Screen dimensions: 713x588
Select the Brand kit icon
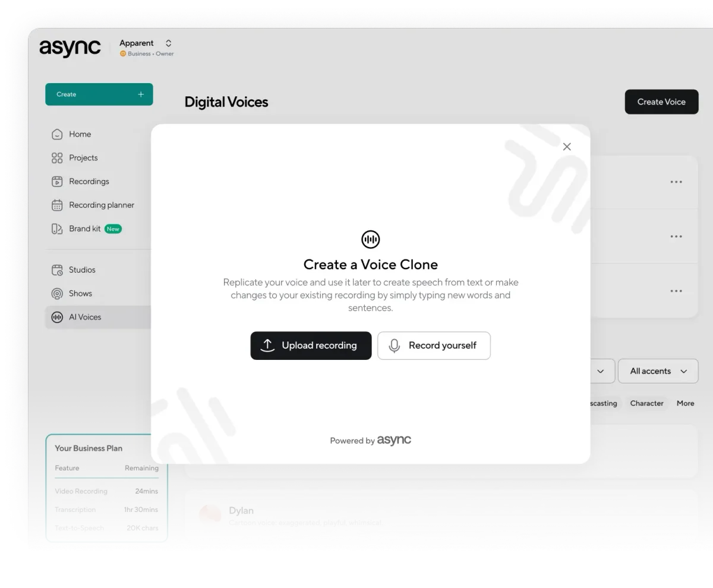pos(57,229)
